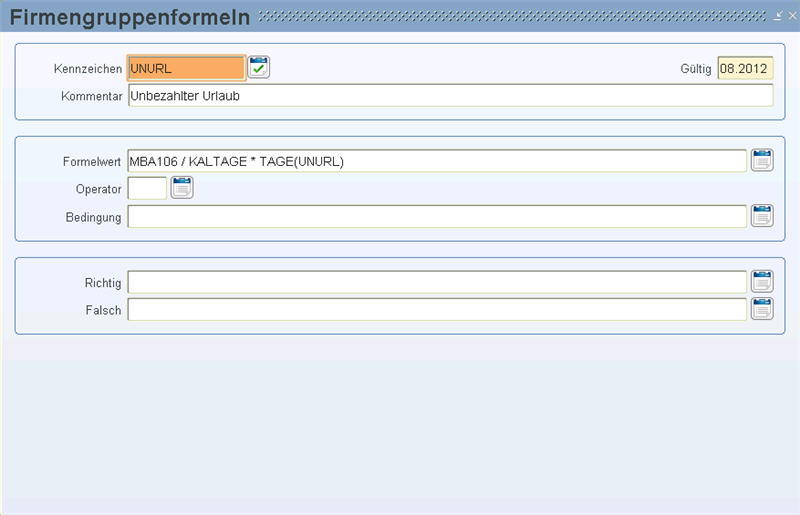Click the Formelwert label

tap(92, 162)
